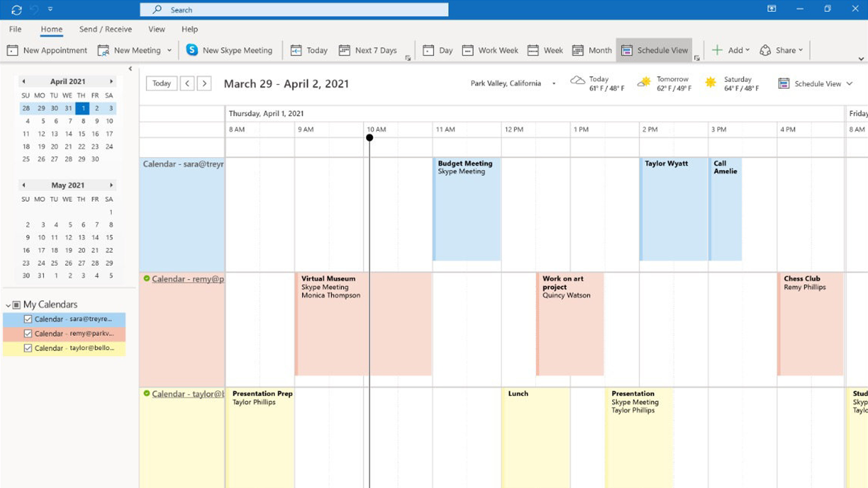Screen dimensions: 868x488
Task: Toggle the taylor@bello calendar checkbox
Action: (28, 348)
